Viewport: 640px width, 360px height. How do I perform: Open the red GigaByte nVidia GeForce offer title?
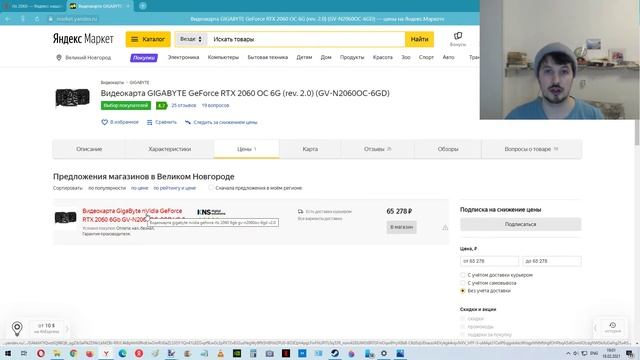pyautogui.click(x=132, y=215)
